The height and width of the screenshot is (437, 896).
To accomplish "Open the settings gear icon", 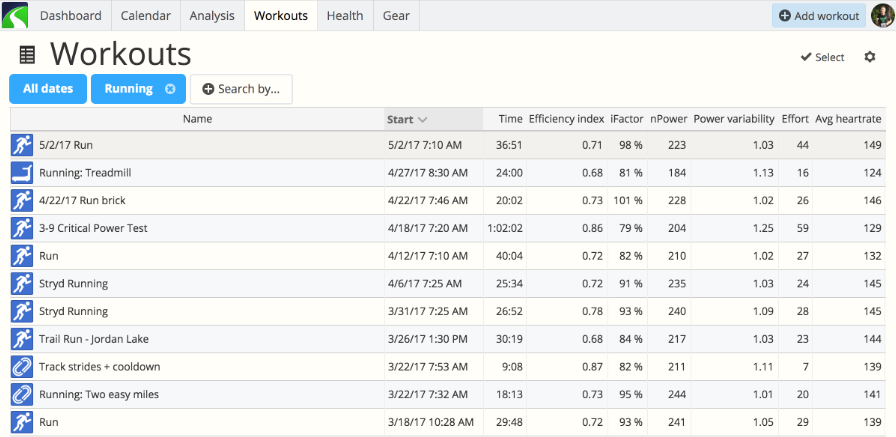I will [x=870, y=57].
